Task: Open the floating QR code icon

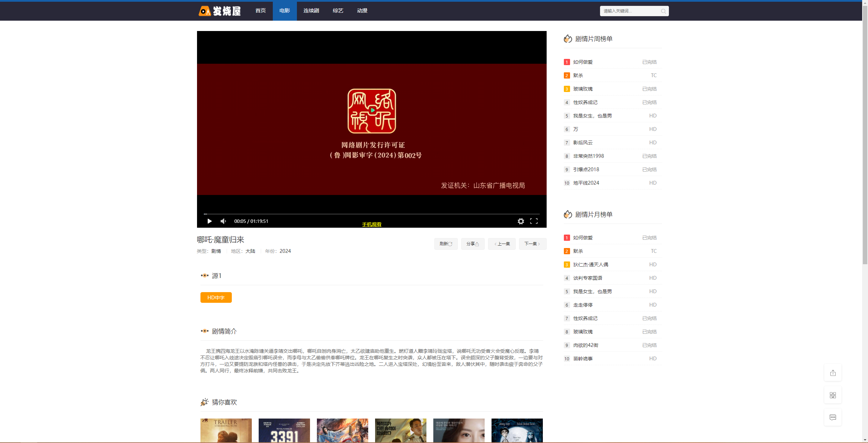Action: click(833, 395)
